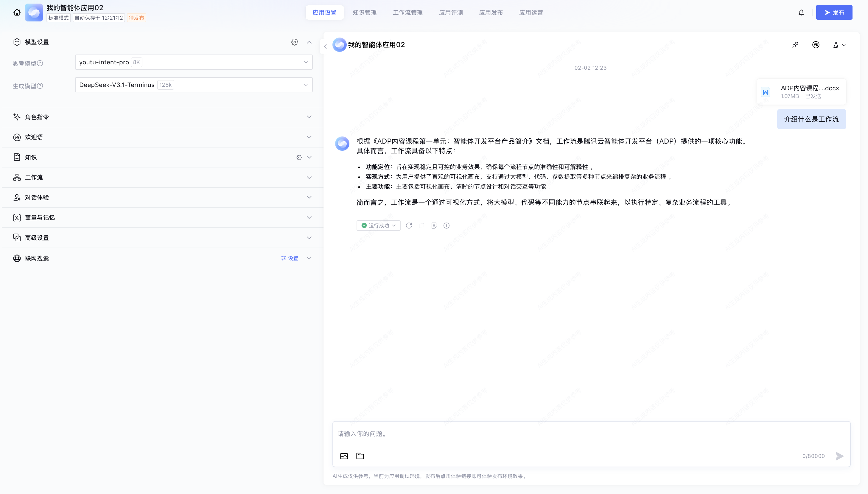Switch to the 工作流管理 tab
Viewport: 868px width, 494px height.
pyautogui.click(x=407, y=13)
